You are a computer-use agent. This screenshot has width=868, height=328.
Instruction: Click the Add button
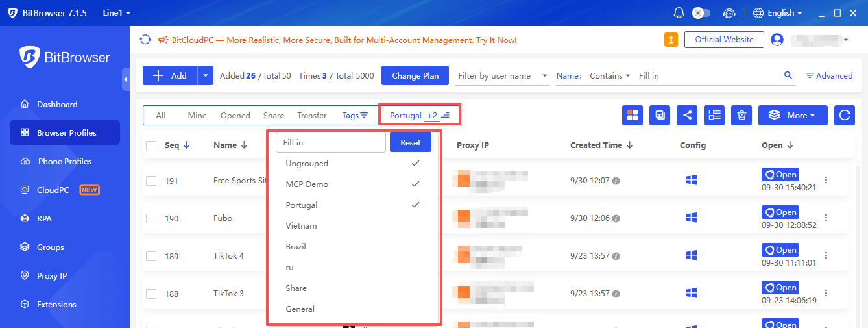pyautogui.click(x=170, y=75)
